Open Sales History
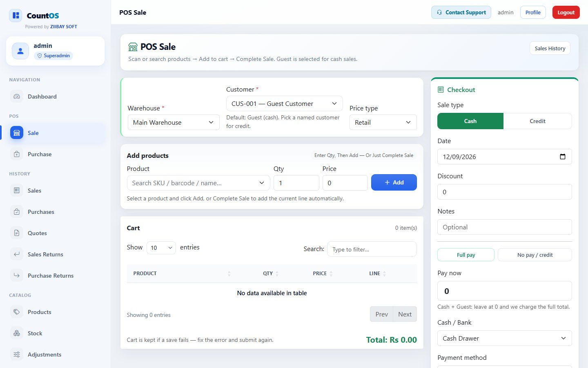Image resolution: width=588 pixels, height=368 pixels. 550,48
